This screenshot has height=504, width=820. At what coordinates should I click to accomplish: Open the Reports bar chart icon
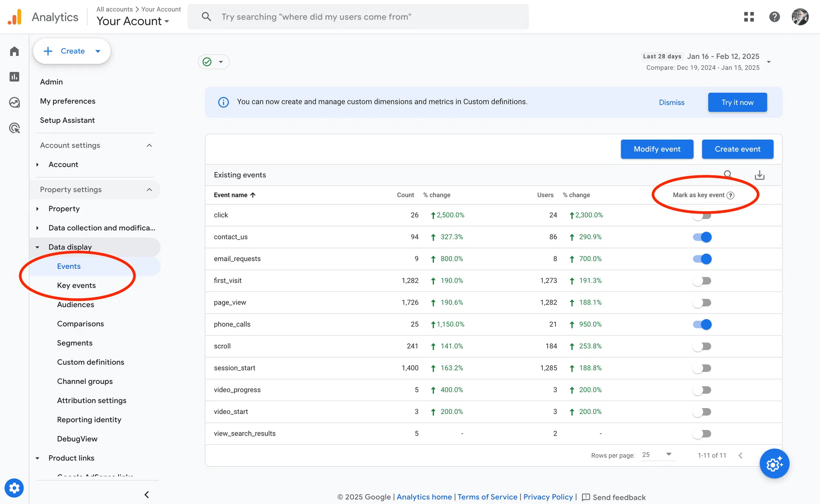click(14, 77)
